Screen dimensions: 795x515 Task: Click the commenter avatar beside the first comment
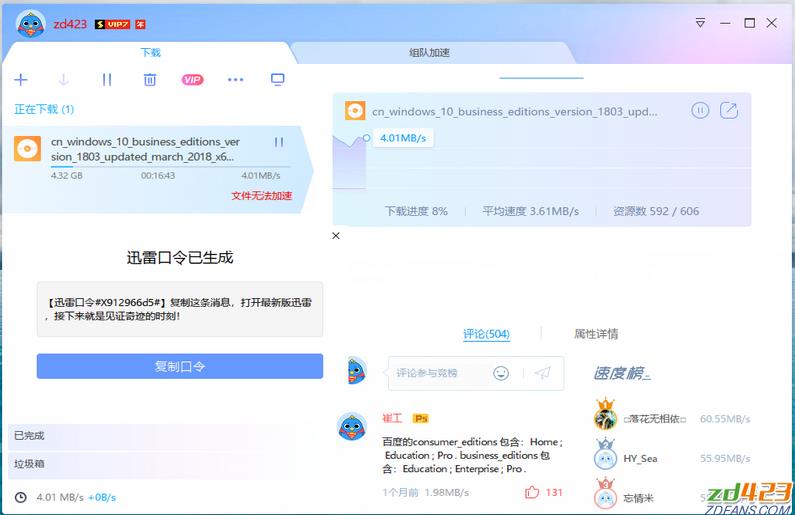(x=352, y=426)
